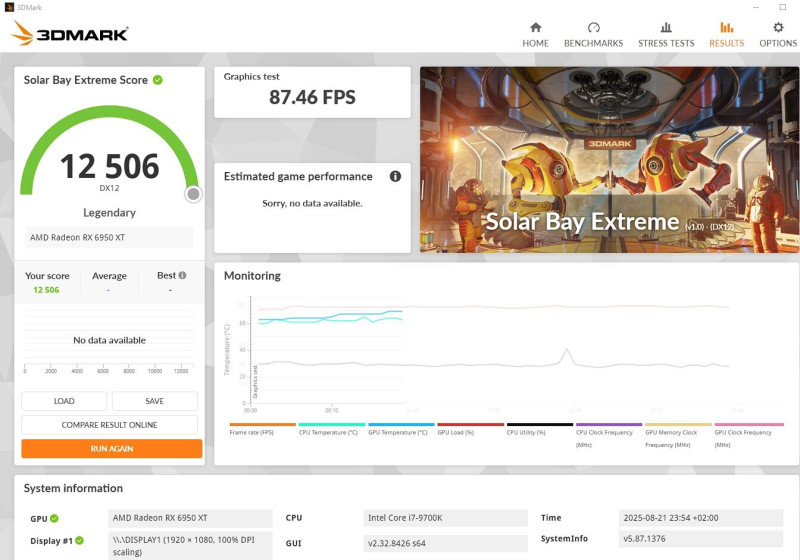Screen dimensions: 800x560
Task: Click COMPARE RESULT ONLINE button
Action: coord(109,425)
